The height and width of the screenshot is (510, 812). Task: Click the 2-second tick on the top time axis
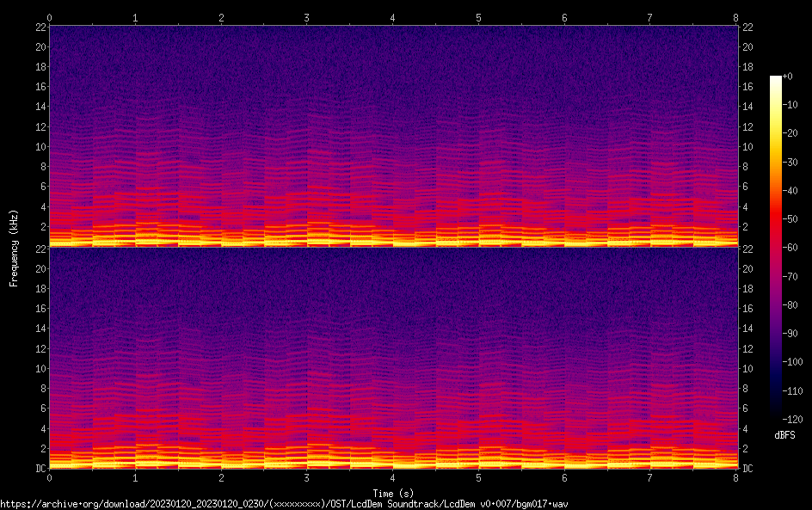click(221, 17)
